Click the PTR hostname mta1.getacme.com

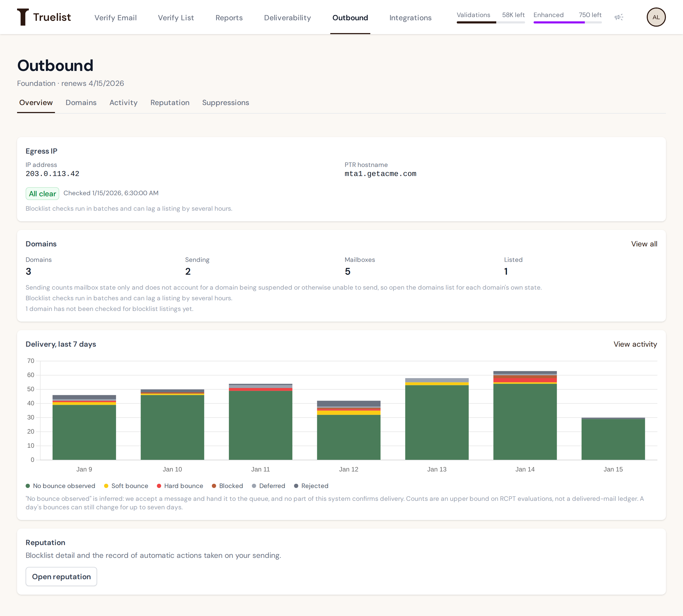point(381,174)
